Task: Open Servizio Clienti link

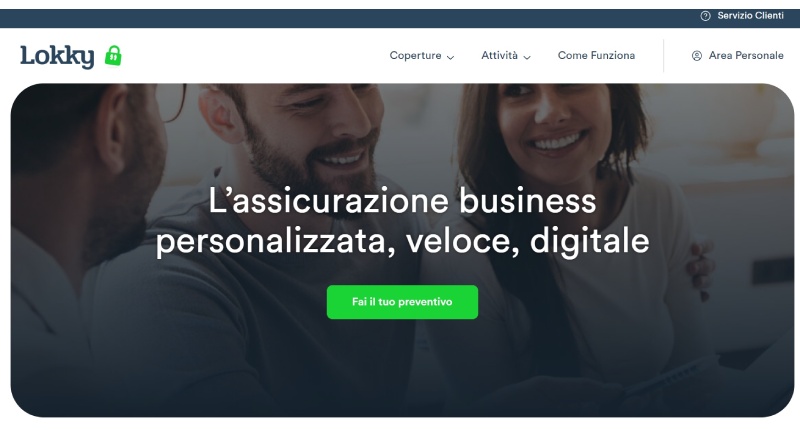Action: point(751,16)
